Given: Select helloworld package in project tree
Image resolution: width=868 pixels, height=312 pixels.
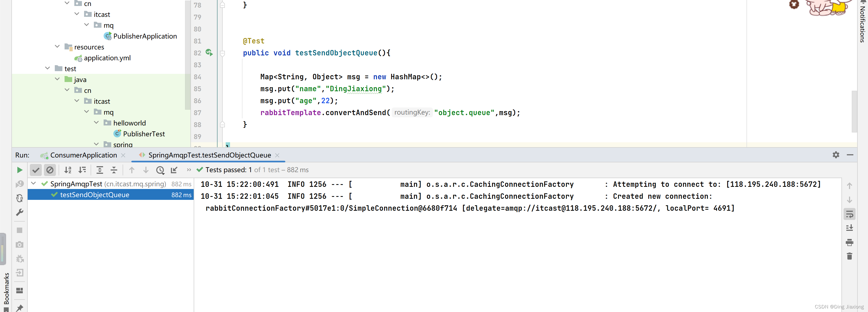Looking at the screenshot, I should 129,123.
